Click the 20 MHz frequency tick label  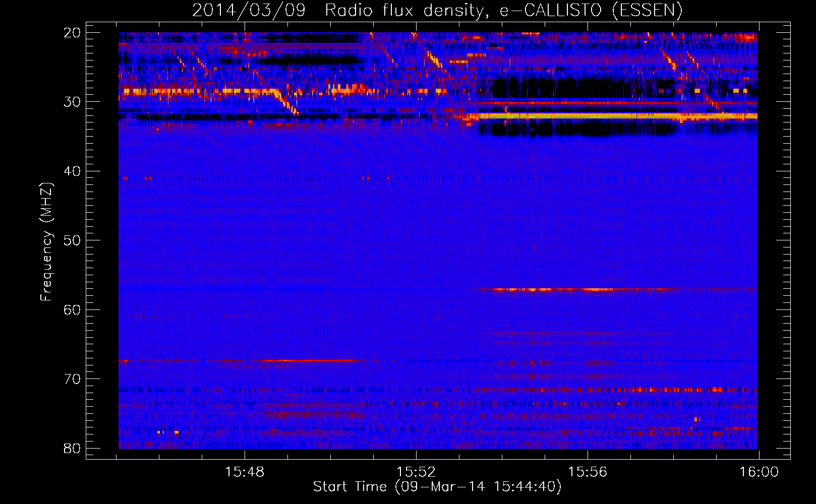click(72, 33)
